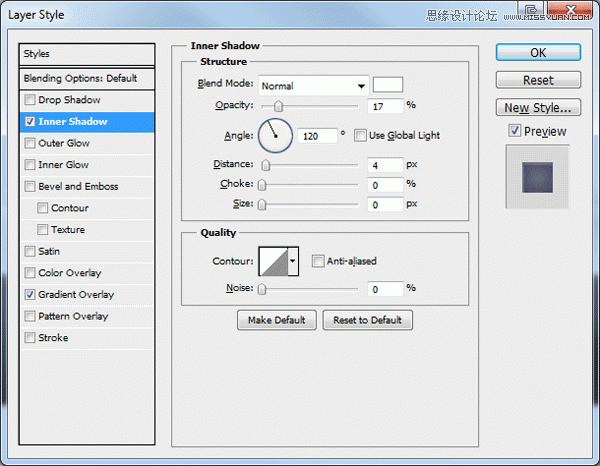Viewport: 600px width, 466px height.
Task: Uncheck the Preview checkbox
Action: [x=514, y=131]
